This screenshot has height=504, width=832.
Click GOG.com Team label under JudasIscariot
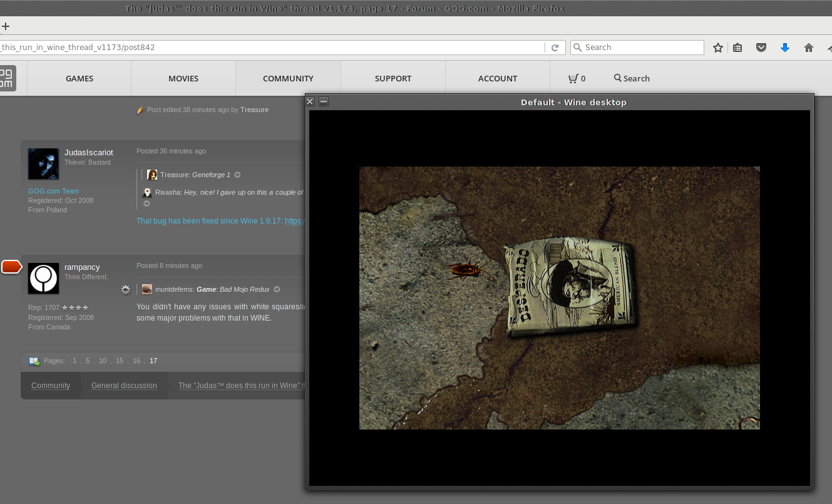(x=53, y=191)
